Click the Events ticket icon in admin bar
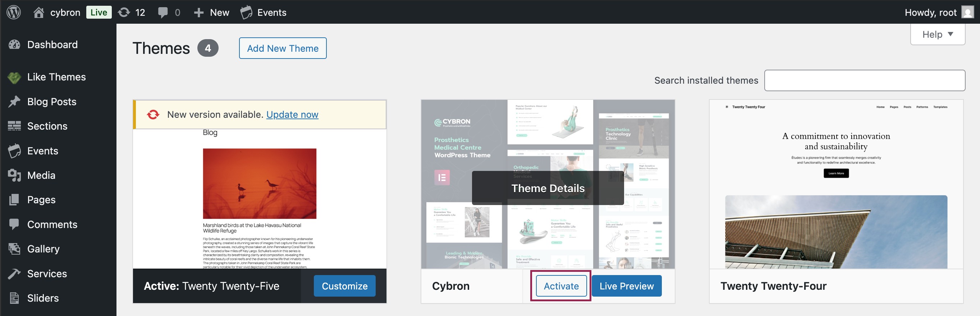980x316 pixels. point(246,12)
